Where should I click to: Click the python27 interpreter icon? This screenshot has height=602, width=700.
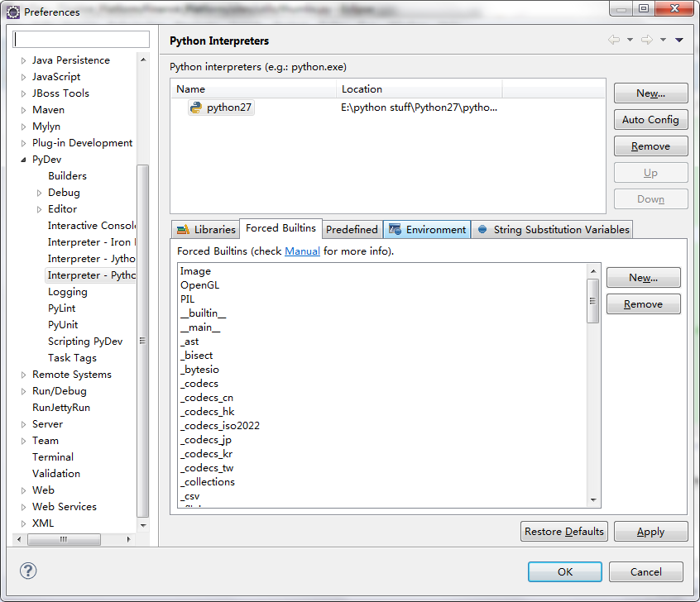pos(195,107)
